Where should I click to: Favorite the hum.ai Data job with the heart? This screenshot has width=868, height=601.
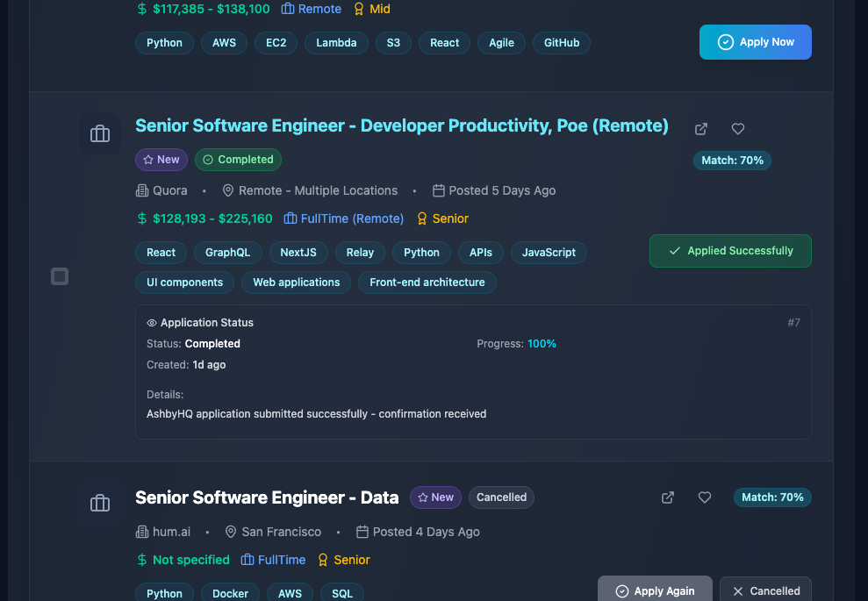(705, 497)
